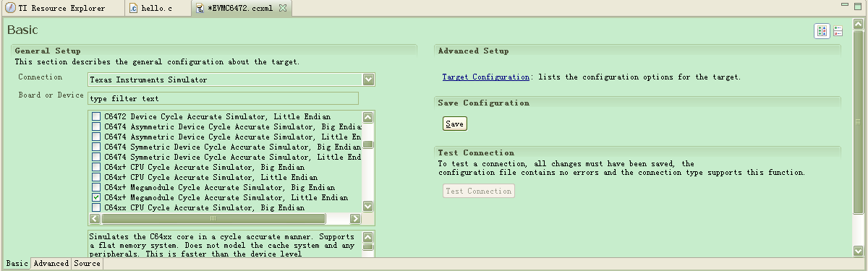
Task: Check C64x+ Megamodule Simulator, Big Endian
Action: (x=95, y=187)
